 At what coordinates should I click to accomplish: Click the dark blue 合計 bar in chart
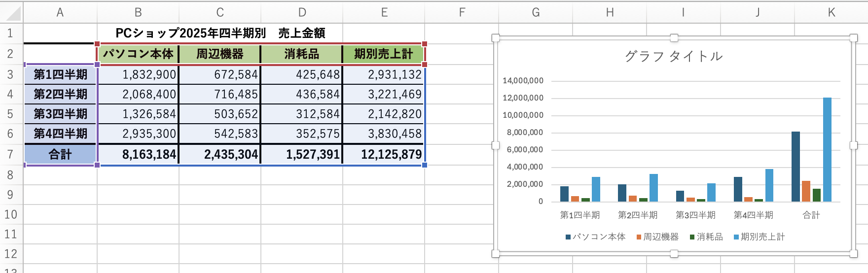(796, 167)
